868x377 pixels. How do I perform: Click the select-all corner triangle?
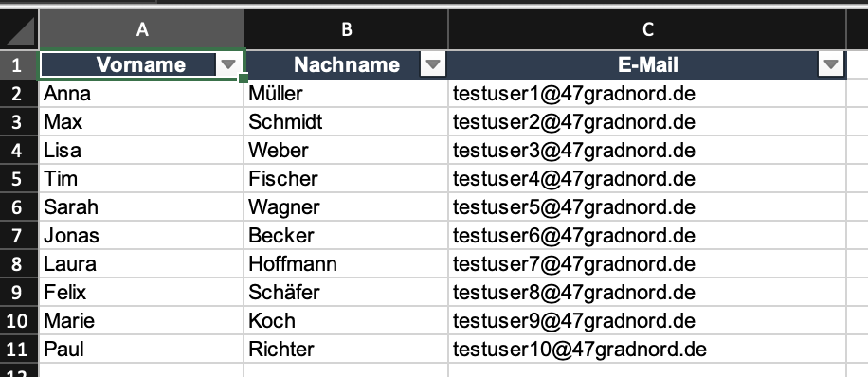(x=19, y=30)
